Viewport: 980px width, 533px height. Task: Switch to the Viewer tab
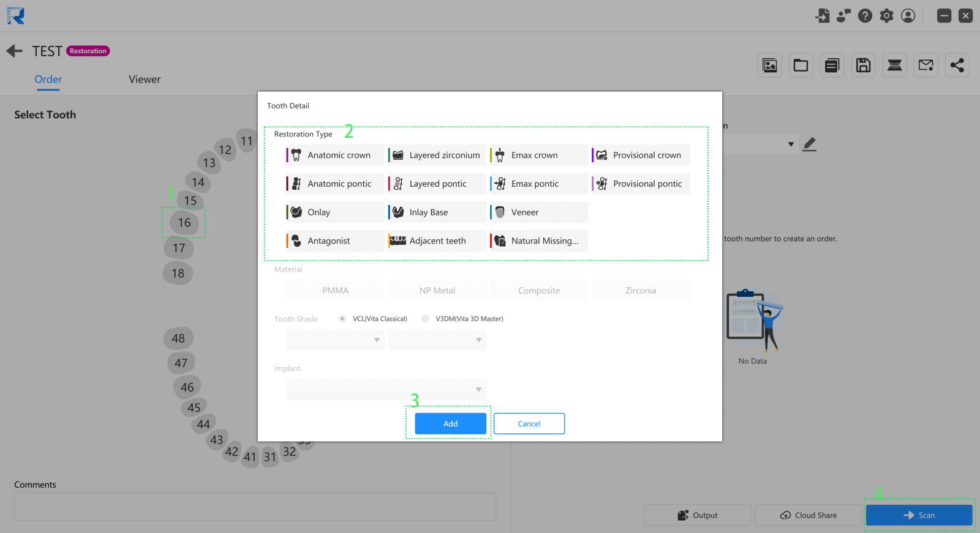tap(145, 80)
